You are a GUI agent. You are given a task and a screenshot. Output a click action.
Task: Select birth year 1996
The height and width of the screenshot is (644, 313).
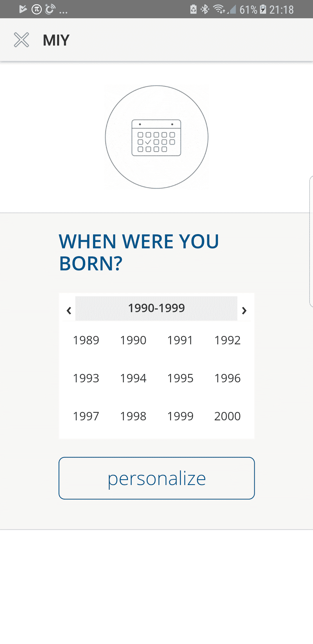point(228,378)
